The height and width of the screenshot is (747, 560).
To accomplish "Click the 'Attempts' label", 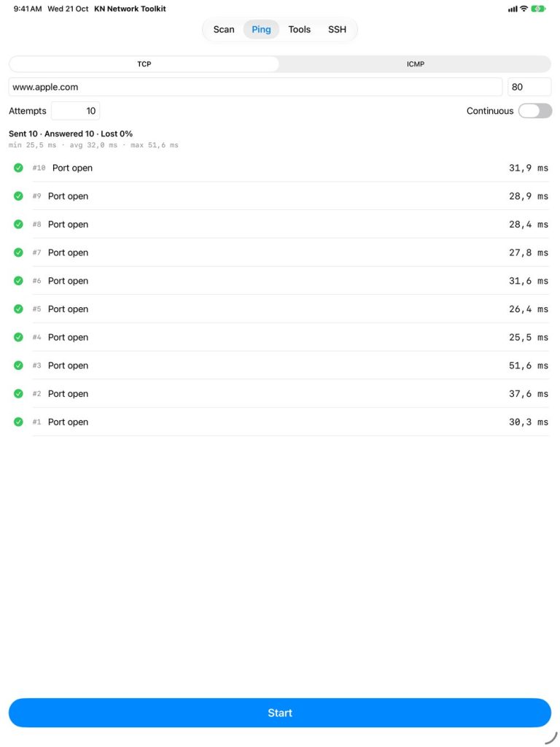I will [x=28, y=111].
